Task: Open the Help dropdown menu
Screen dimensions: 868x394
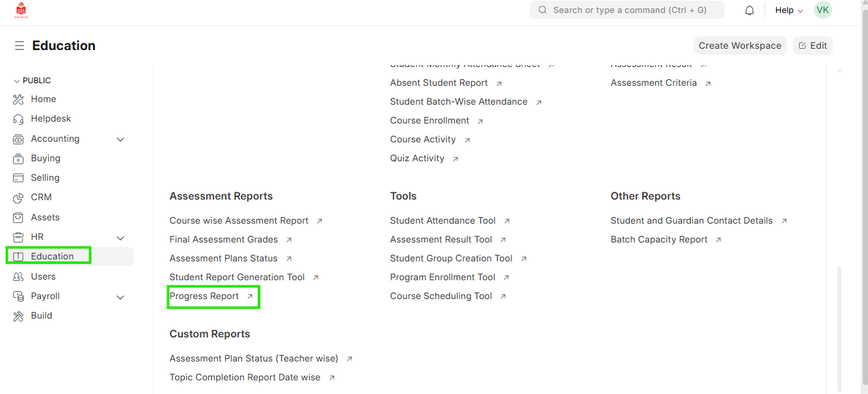Action: pyautogui.click(x=789, y=10)
